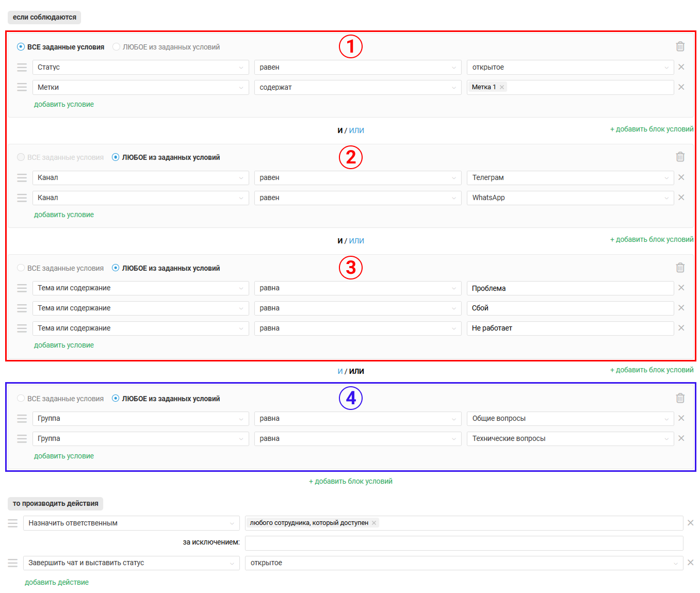The image size is (700, 593).
Task: Click drag handle of 'Назначить ответственным' action
Action: [13, 523]
